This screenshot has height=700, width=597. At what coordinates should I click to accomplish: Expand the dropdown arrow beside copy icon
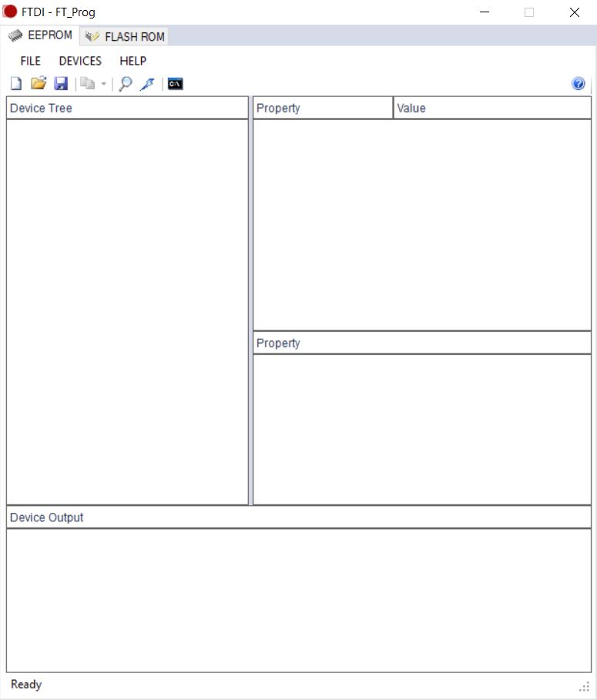(x=103, y=85)
